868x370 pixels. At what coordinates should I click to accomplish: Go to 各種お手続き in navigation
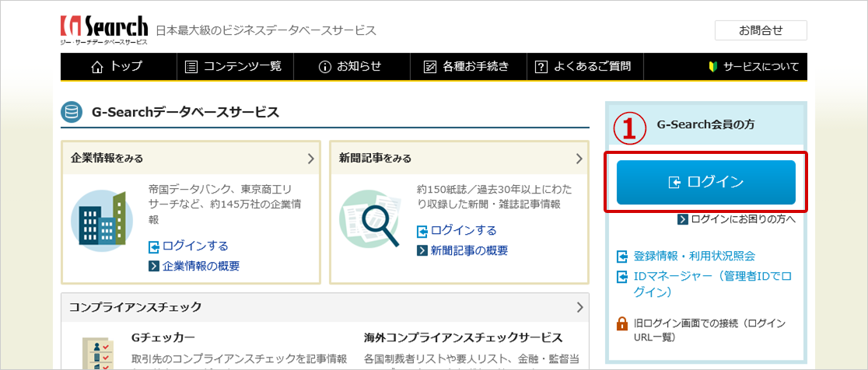click(467, 67)
